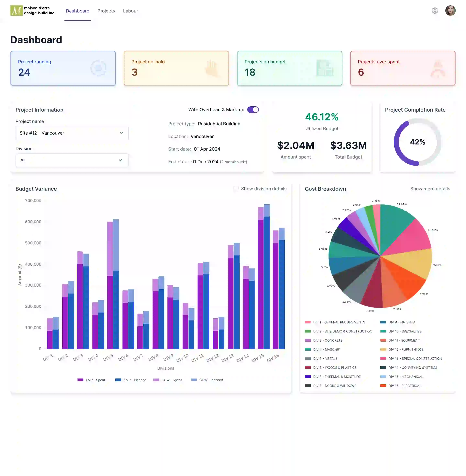Open the settings gear icon
The width and height of the screenshot is (466, 476).
pyautogui.click(x=435, y=11)
